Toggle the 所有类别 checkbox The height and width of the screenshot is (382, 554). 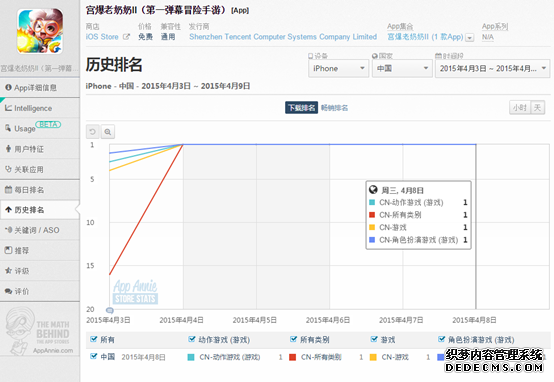(293, 339)
